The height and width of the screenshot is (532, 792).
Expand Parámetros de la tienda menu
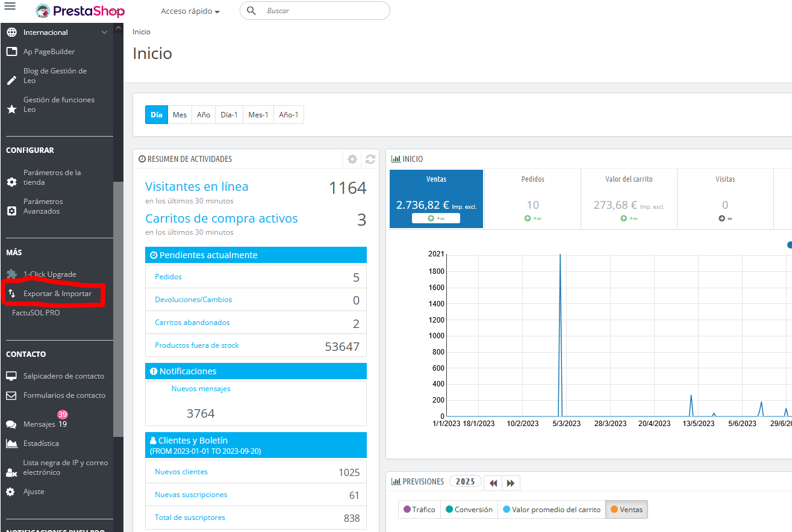[x=52, y=178]
